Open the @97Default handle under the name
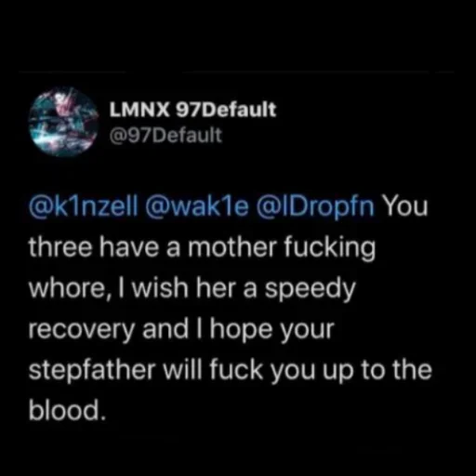476x476 pixels. (x=165, y=135)
